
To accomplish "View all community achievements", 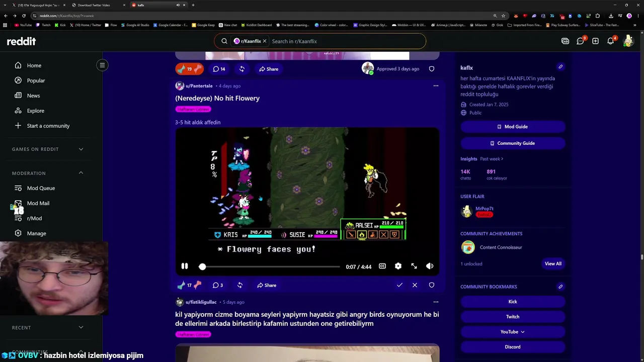I will (x=553, y=263).
